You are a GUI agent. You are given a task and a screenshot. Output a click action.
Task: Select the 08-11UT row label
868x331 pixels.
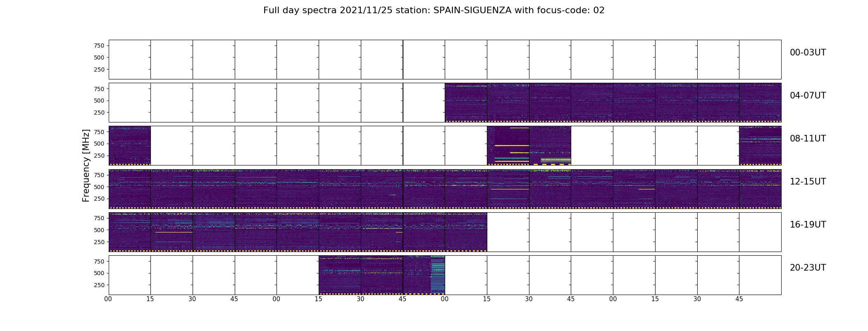[x=808, y=139]
